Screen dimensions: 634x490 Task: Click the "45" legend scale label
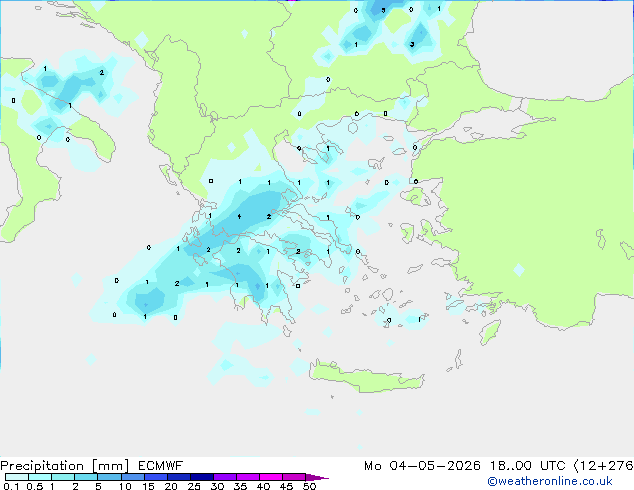286,486
